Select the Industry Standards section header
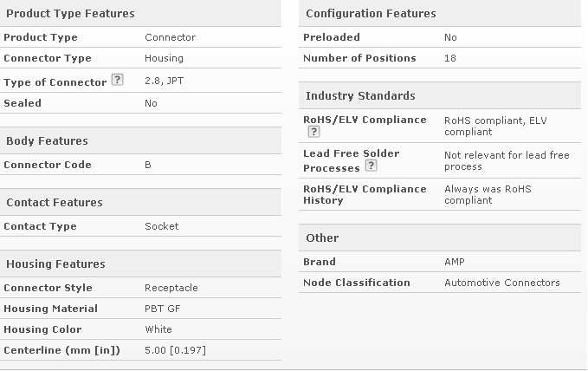588x371 pixels. (x=360, y=95)
